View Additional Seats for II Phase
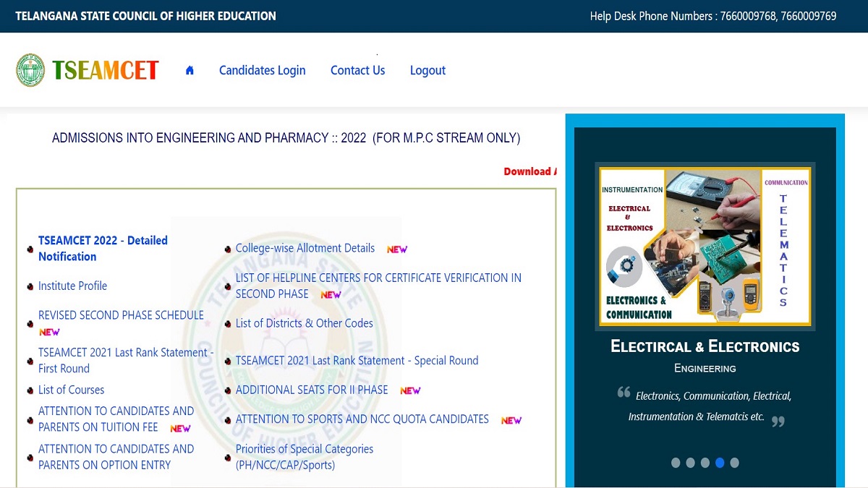 tap(311, 390)
